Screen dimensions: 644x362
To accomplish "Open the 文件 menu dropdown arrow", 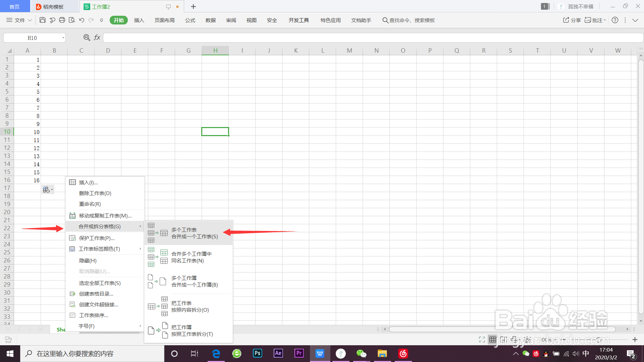I will point(30,20).
